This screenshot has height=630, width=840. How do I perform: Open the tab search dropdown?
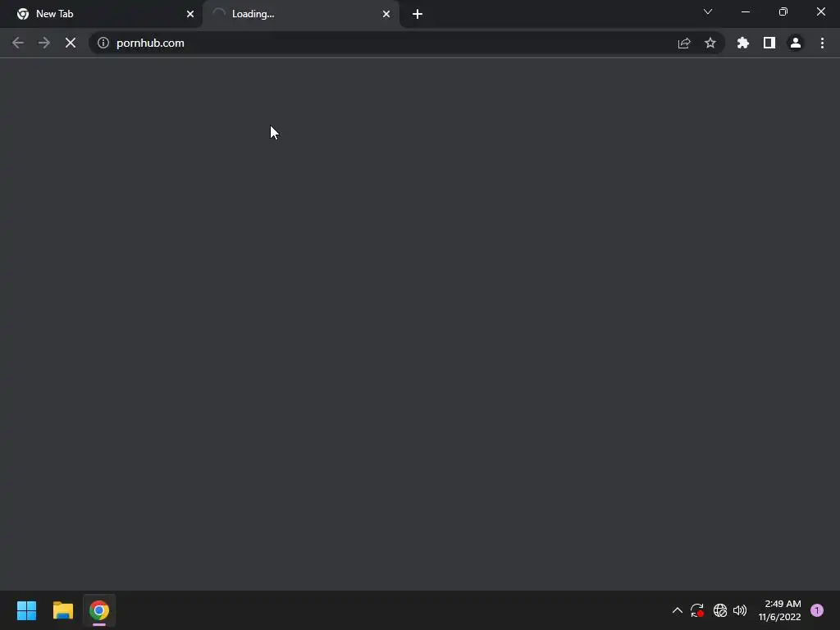click(708, 11)
